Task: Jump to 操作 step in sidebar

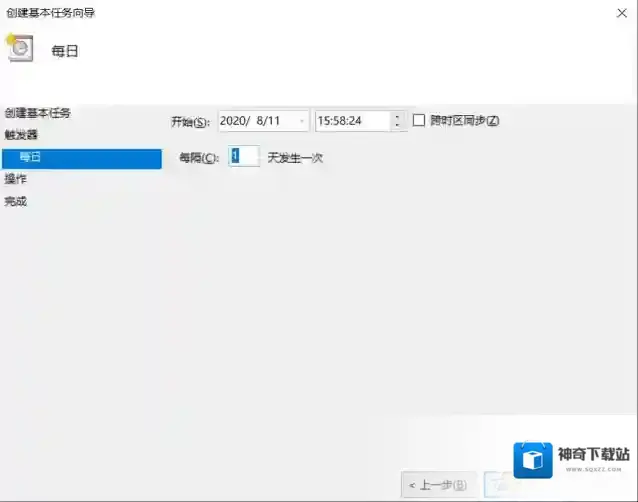Action: 16,179
